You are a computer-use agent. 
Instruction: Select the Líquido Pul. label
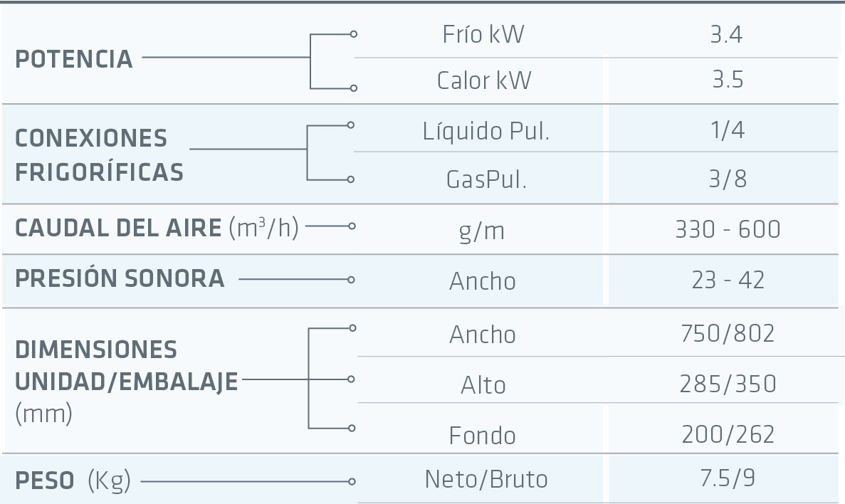(x=486, y=132)
